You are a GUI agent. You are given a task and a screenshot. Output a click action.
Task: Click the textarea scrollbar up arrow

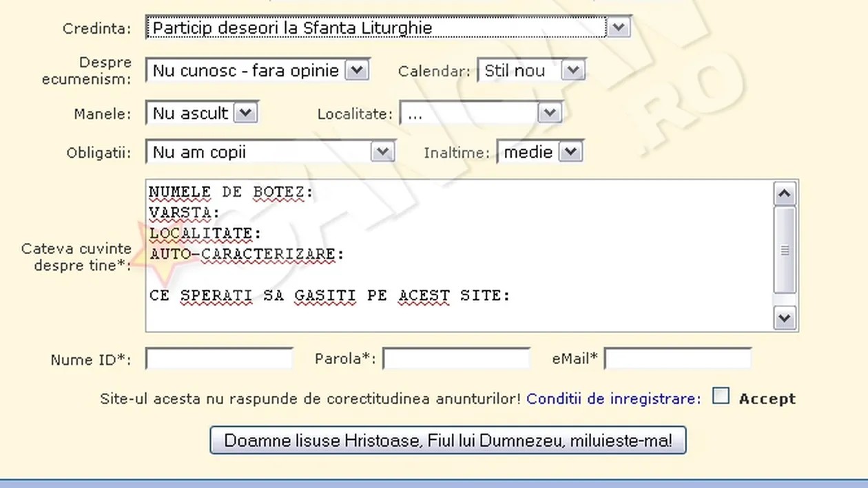(x=785, y=193)
